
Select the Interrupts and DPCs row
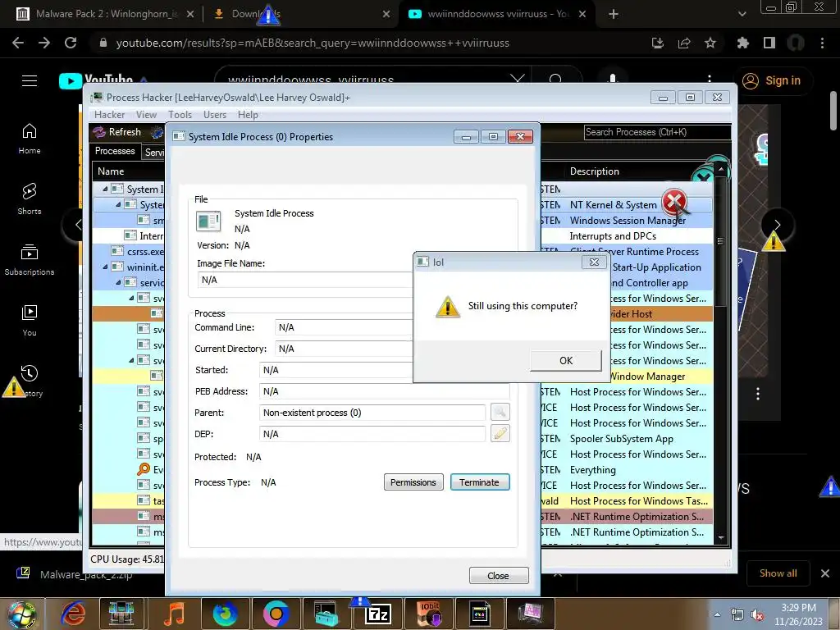click(613, 235)
